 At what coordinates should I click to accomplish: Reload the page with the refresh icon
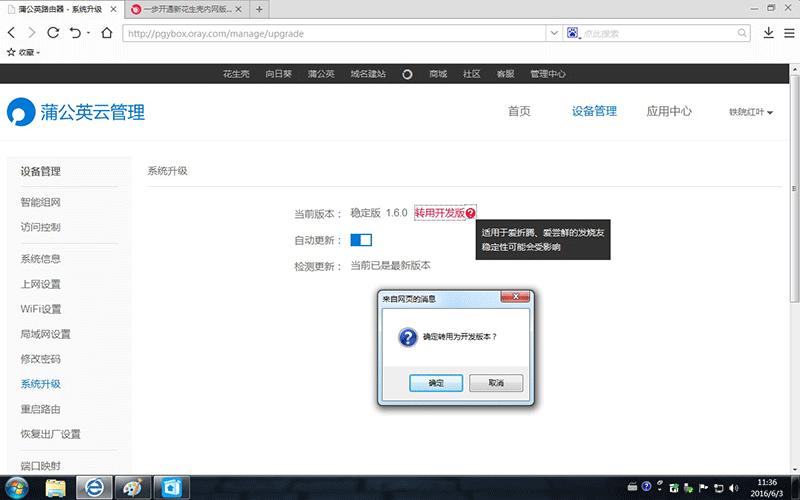tap(53, 33)
